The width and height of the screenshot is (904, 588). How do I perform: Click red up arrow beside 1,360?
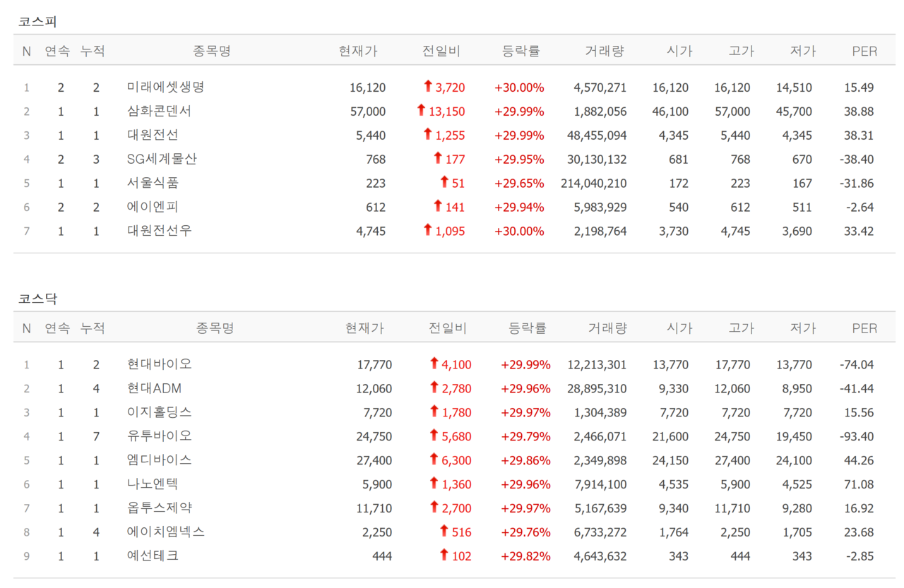click(434, 484)
